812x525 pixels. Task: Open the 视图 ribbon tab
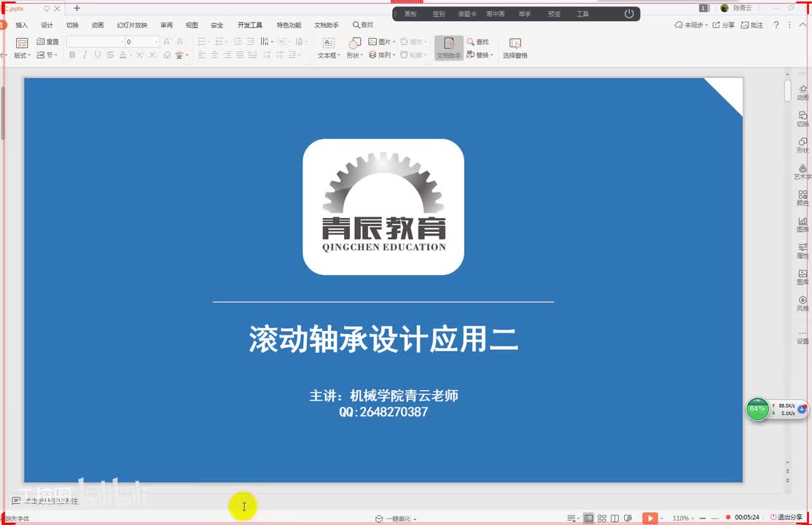click(192, 25)
